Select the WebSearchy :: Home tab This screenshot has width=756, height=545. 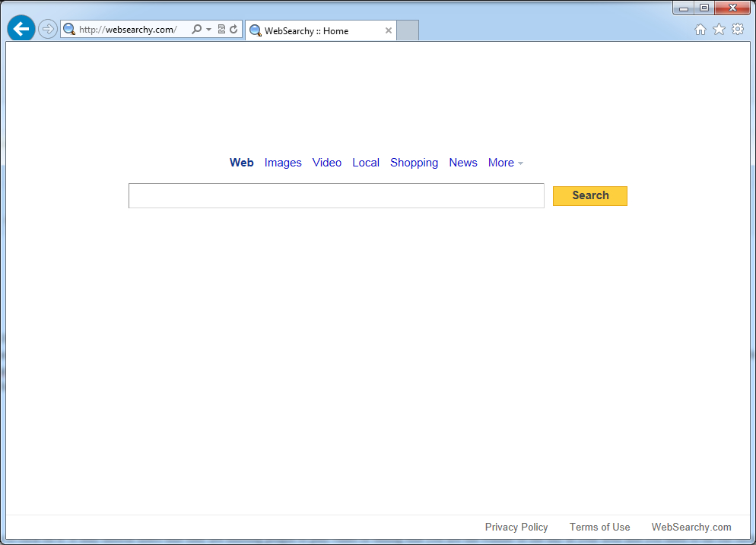[321, 31]
